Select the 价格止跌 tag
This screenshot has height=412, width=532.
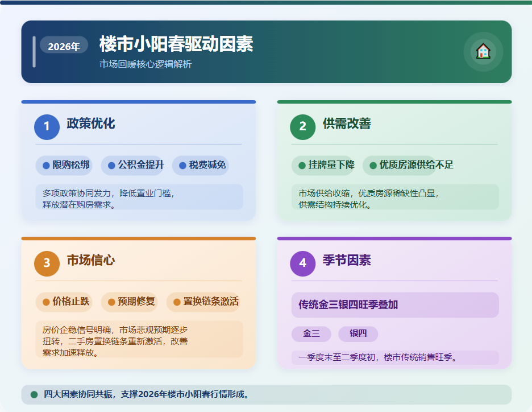tap(64, 302)
